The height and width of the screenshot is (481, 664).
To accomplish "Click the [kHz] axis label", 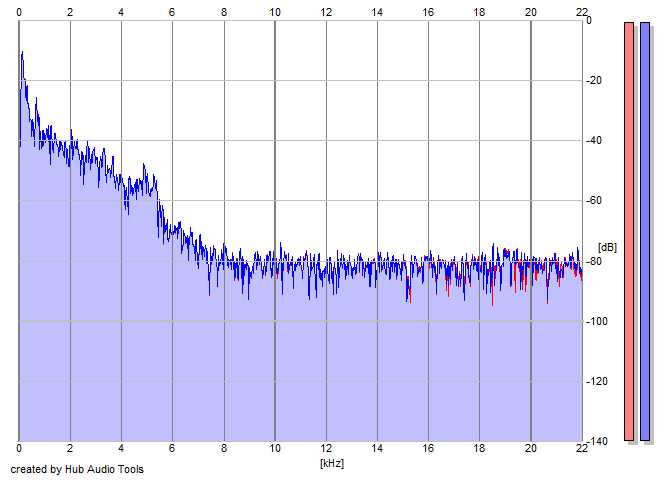I will coord(332,463).
